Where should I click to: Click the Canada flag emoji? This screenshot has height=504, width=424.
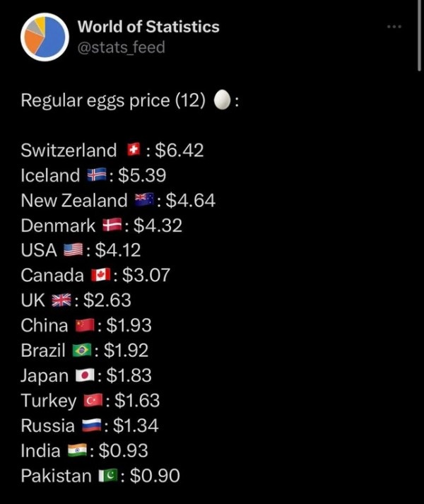tap(98, 275)
